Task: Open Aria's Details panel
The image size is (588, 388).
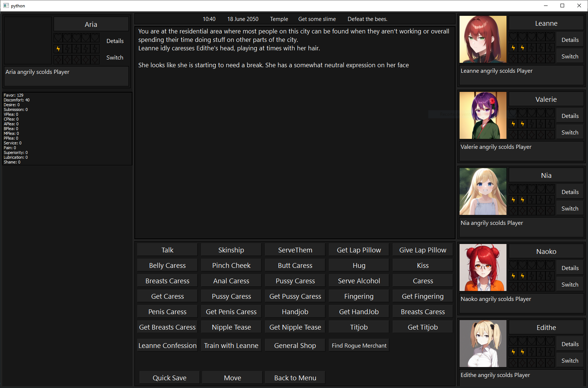Action: point(115,41)
